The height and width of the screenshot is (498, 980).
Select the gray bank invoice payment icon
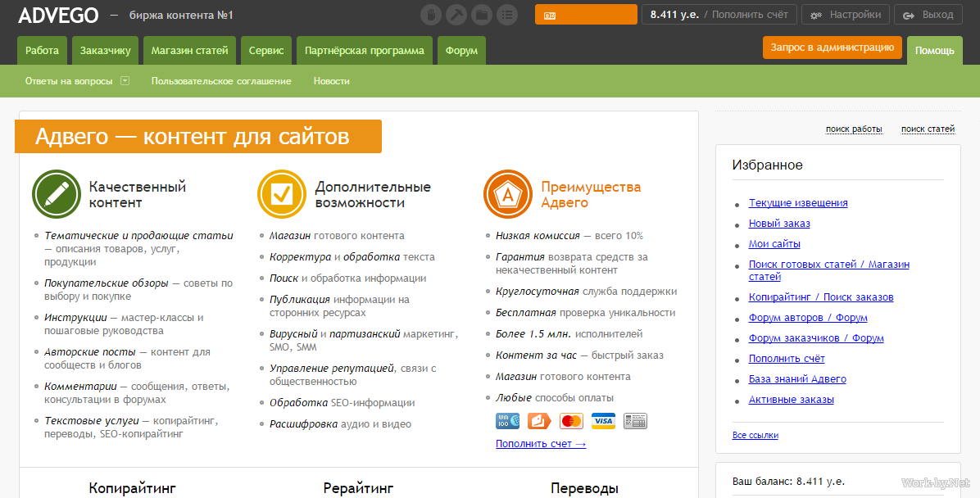click(x=636, y=420)
